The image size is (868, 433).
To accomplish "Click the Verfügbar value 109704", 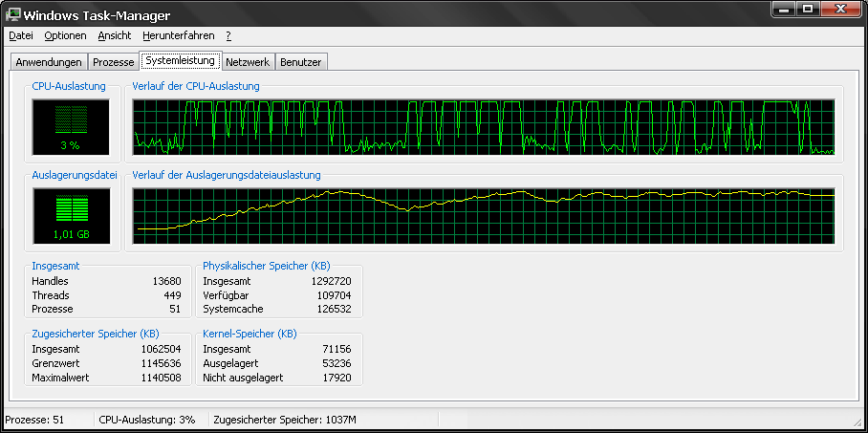I will click(x=334, y=295).
